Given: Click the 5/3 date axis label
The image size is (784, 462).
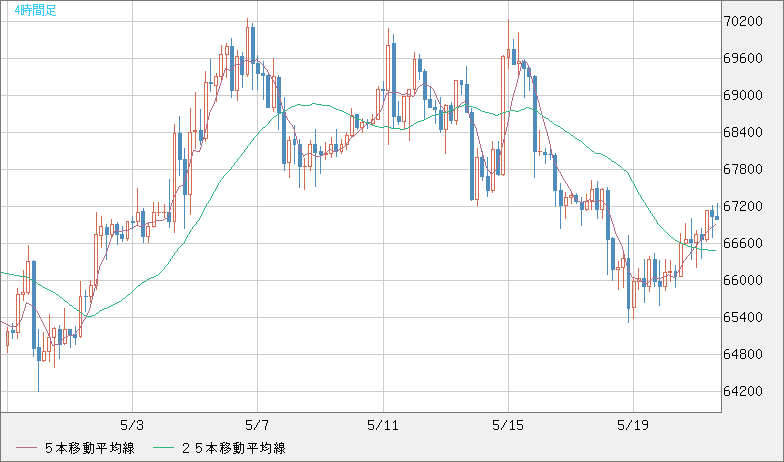Looking at the screenshot, I should pos(132,426).
